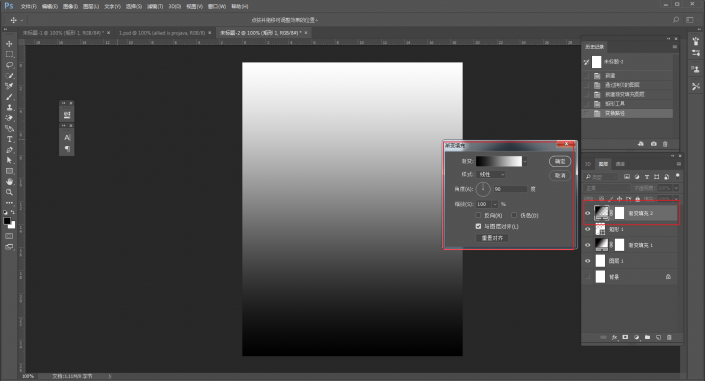Select the Move tool in toolbar

[9, 44]
